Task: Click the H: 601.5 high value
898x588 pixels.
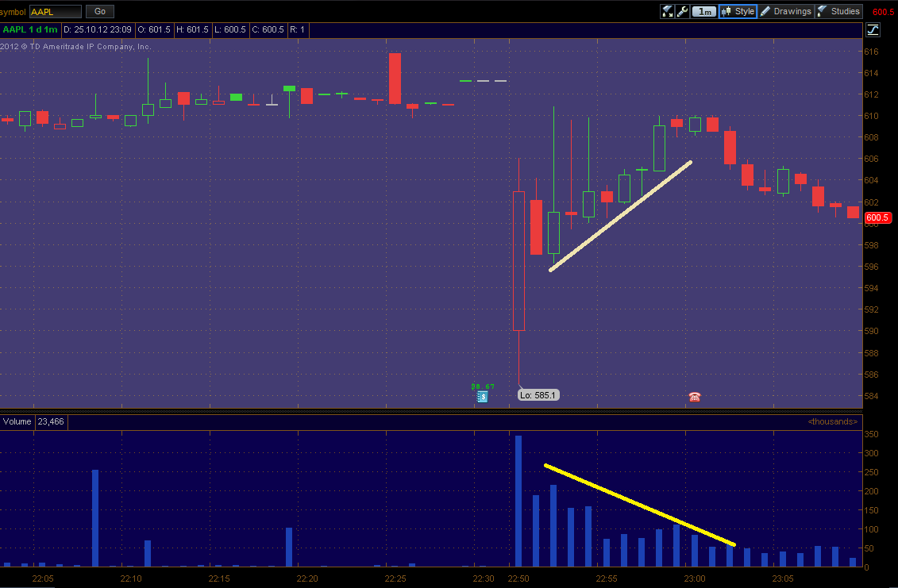Action: pos(192,29)
